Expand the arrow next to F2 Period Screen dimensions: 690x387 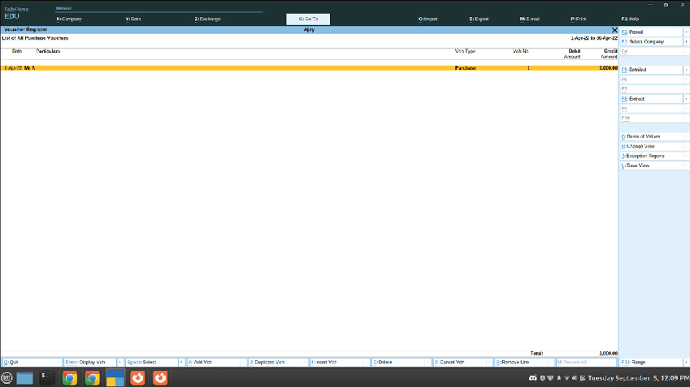pyautogui.click(x=686, y=32)
